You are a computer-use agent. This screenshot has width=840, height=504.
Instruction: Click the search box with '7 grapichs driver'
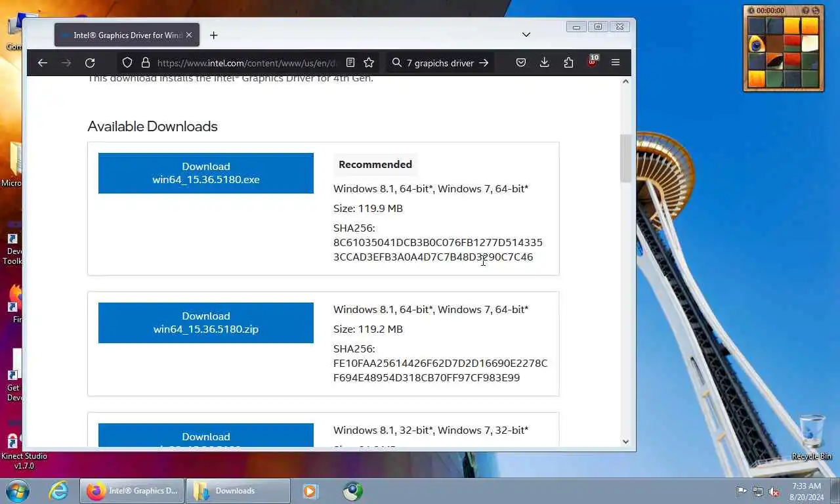[440, 63]
